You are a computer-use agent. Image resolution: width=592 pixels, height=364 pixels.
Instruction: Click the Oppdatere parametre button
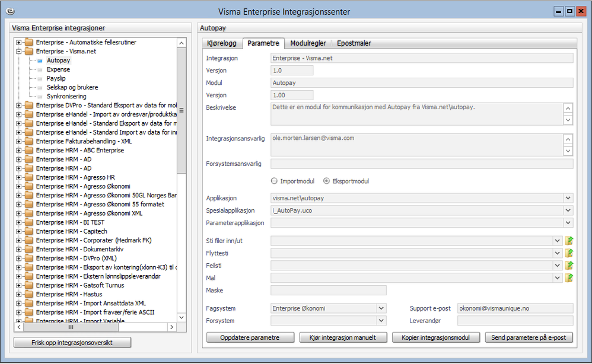[250, 337]
